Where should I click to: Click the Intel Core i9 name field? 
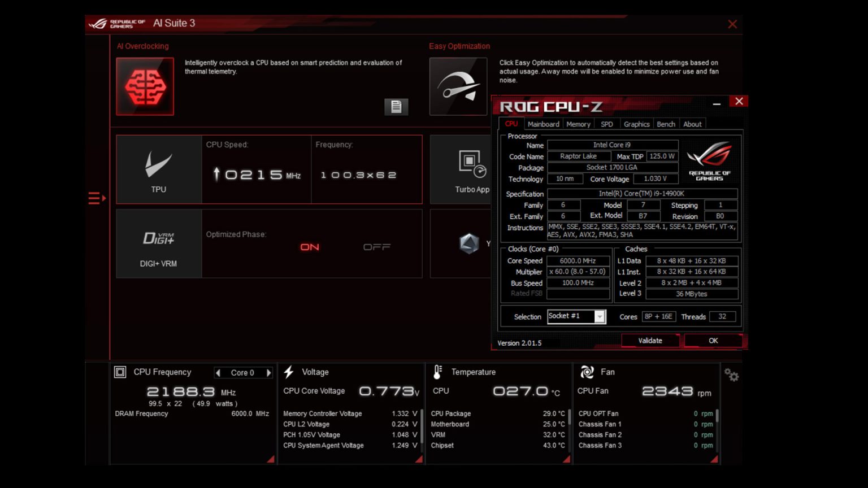(613, 145)
